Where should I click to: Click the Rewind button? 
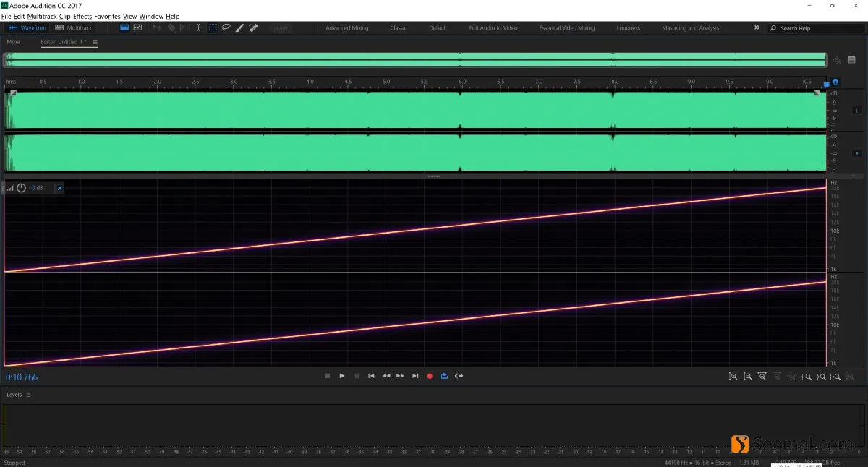[386, 376]
